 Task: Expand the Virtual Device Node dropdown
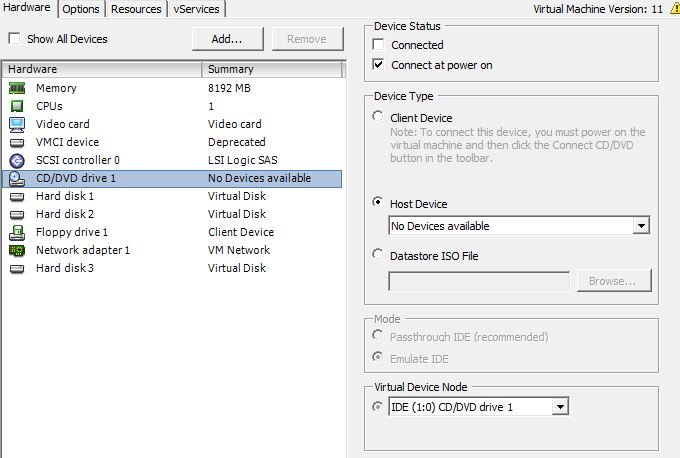coord(560,406)
